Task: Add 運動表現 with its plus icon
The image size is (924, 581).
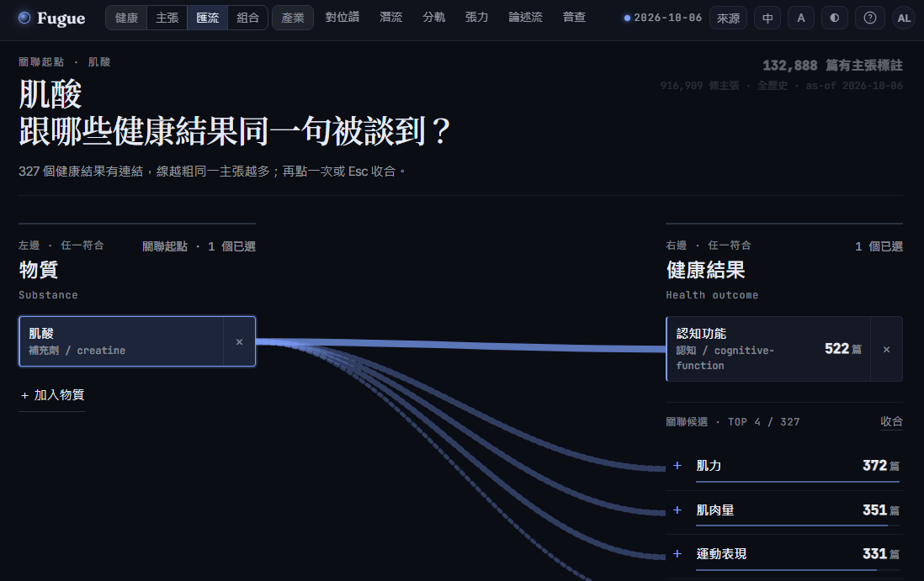Action: point(677,554)
